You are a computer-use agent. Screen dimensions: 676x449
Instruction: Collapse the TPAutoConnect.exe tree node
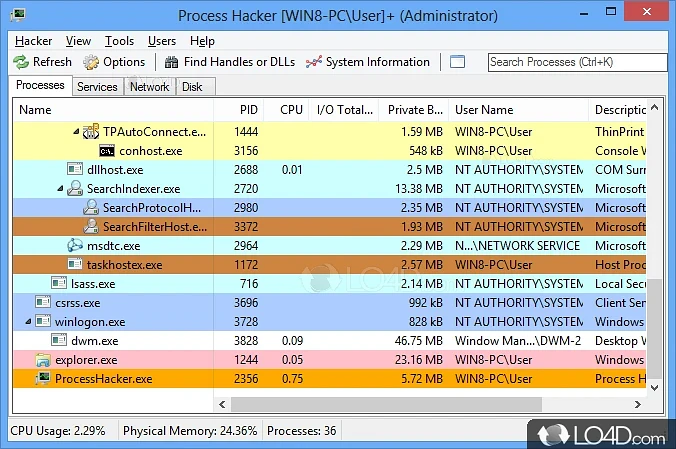coord(76,132)
